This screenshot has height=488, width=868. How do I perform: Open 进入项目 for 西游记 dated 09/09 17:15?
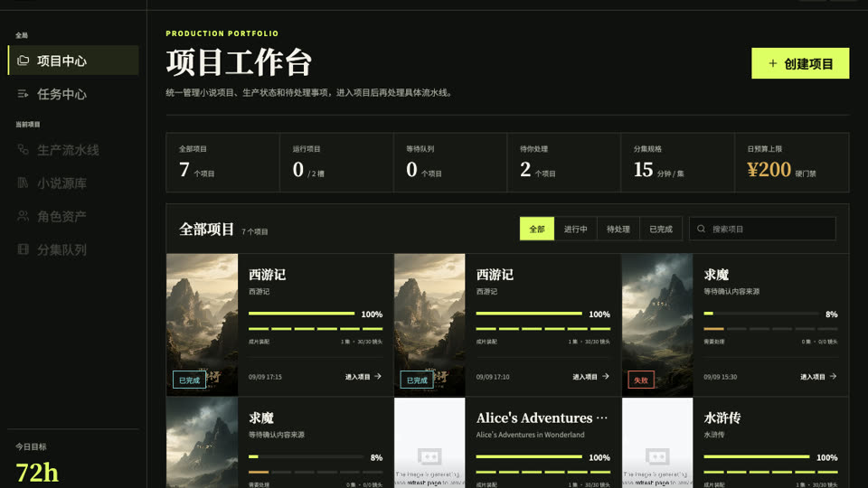[363, 377]
